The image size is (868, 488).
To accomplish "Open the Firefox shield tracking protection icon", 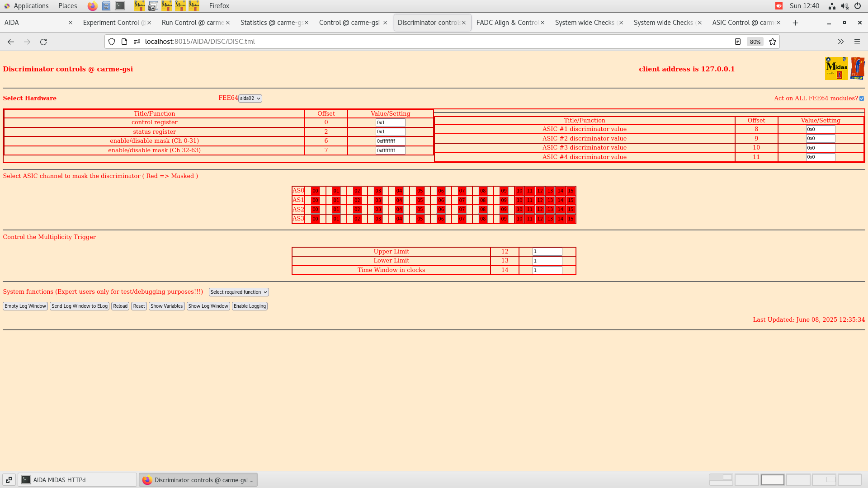I will (x=111, y=42).
